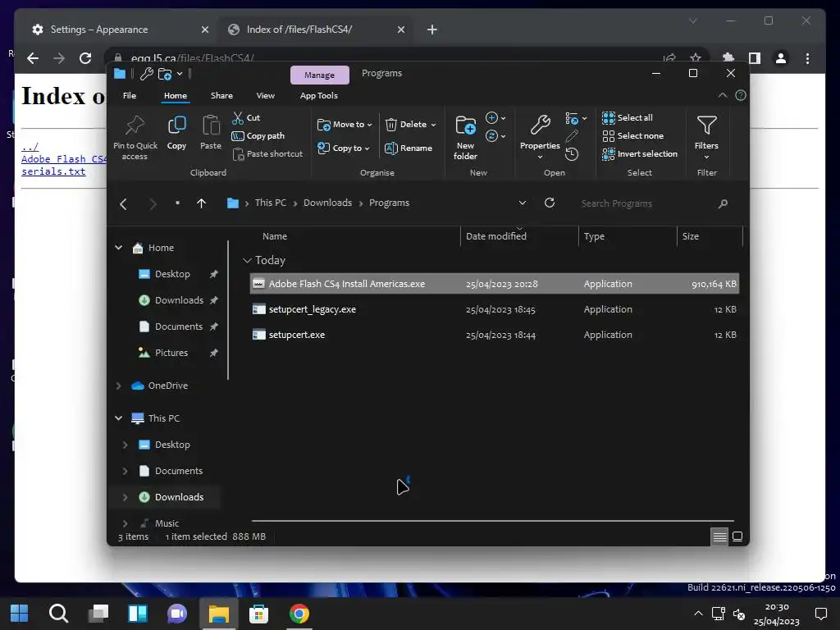Open Windows Start menu

20,614
